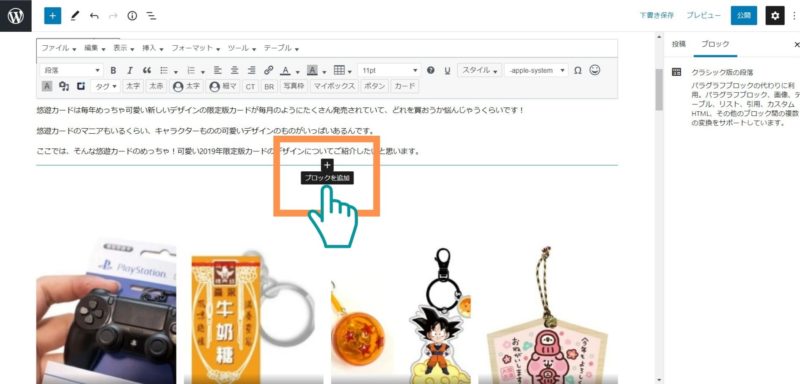Click the 下書き保存 save draft link
Image resolution: width=800 pixels, height=384 pixels.
click(657, 16)
